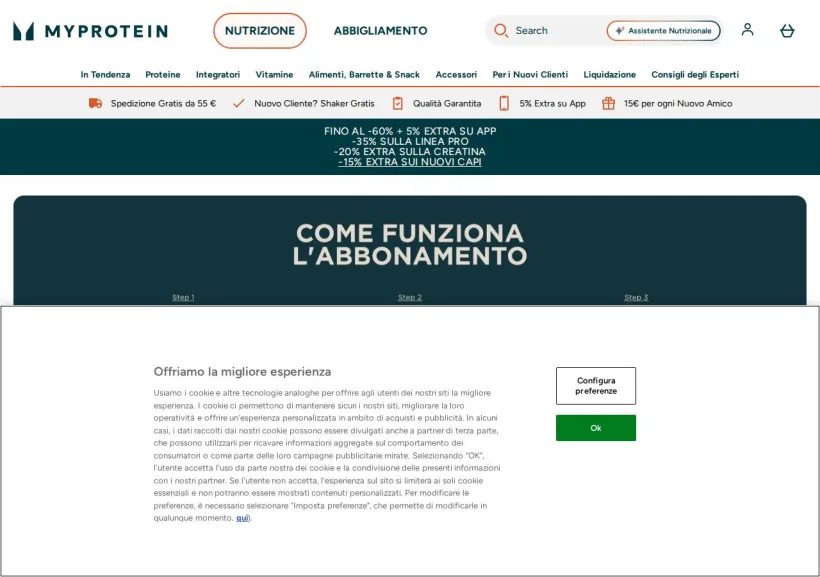The image size is (820, 577).
Task: Click the -20% EXTRA SULLA CREATINA text
Action: pyautogui.click(x=409, y=152)
